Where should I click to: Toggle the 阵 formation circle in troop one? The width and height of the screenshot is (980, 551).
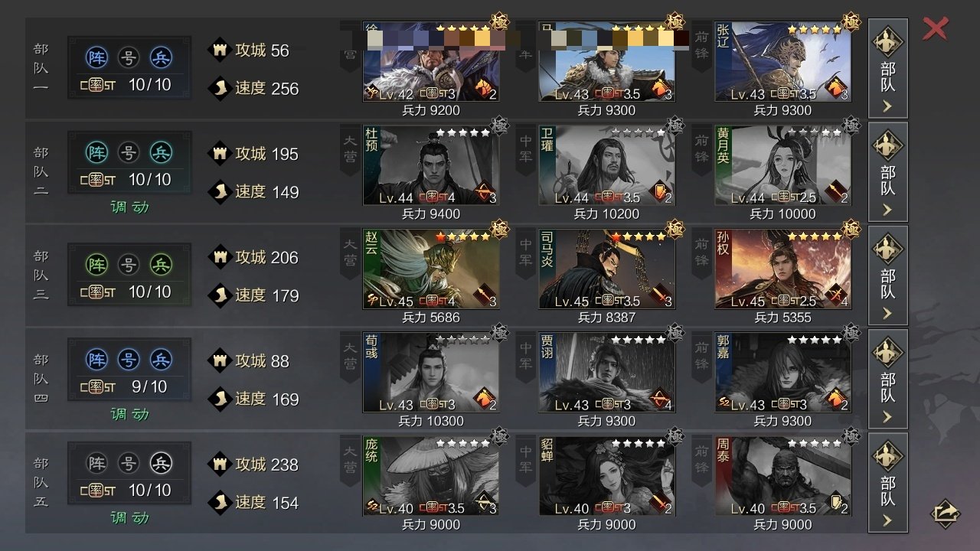pos(96,58)
